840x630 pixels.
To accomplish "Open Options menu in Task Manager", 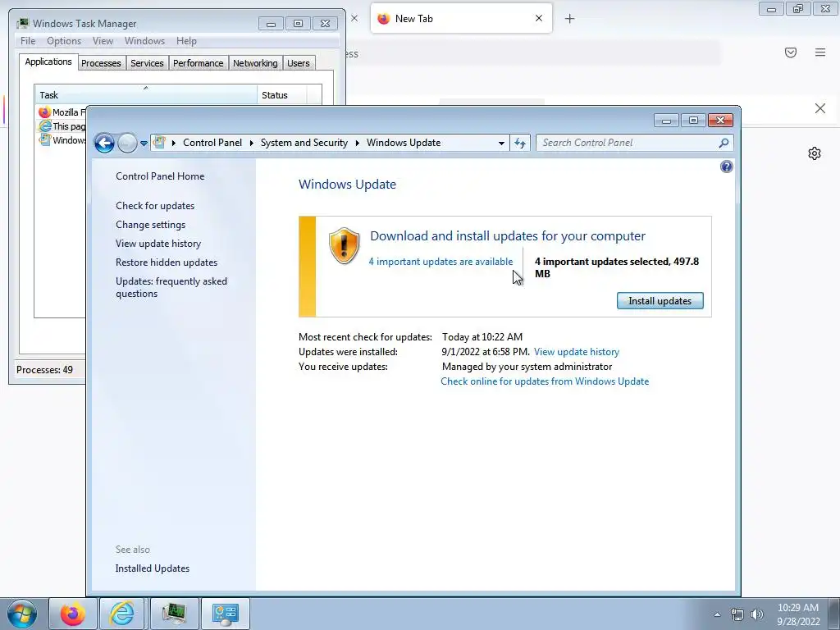I will [x=64, y=41].
